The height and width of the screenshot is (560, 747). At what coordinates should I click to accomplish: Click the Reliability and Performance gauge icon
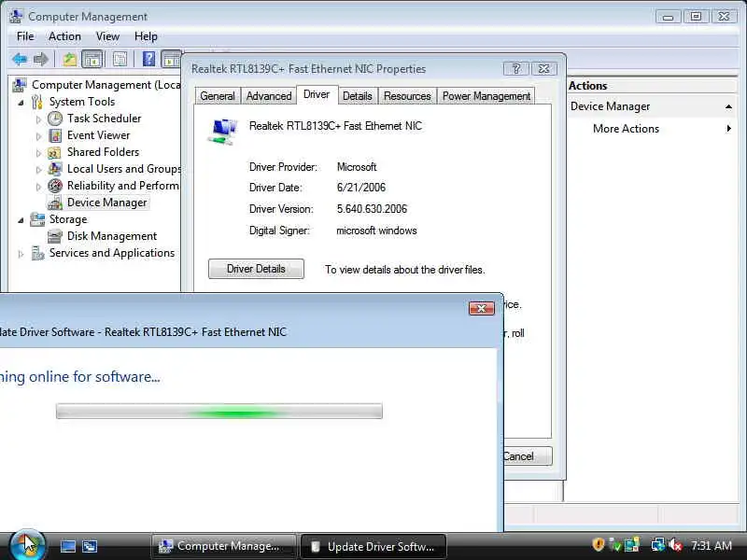click(x=55, y=186)
